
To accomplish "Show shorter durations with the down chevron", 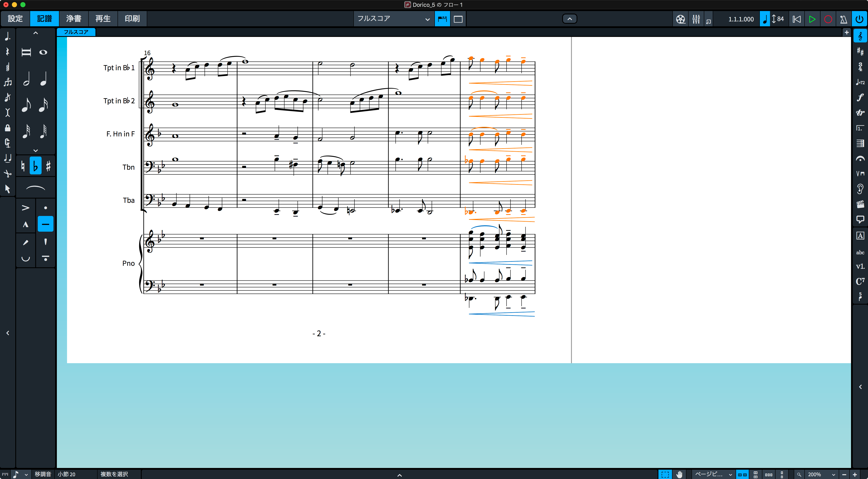I will coord(35,150).
